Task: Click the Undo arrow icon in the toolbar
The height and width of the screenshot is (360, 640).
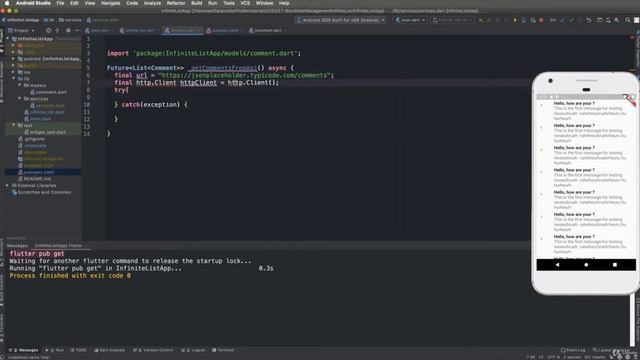Action: point(589,20)
